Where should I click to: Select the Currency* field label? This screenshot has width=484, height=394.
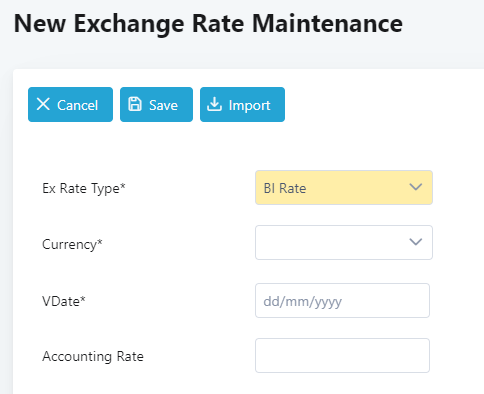[72, 245]
